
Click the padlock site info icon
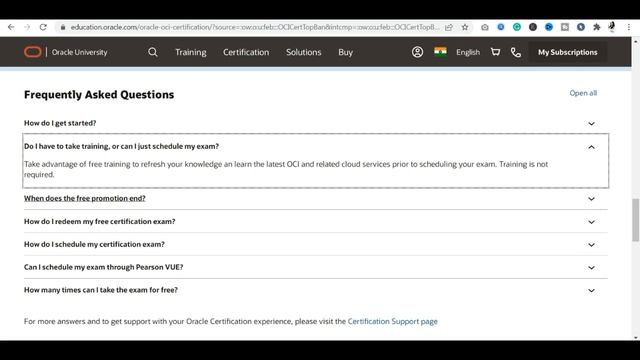tap(62, 27)
